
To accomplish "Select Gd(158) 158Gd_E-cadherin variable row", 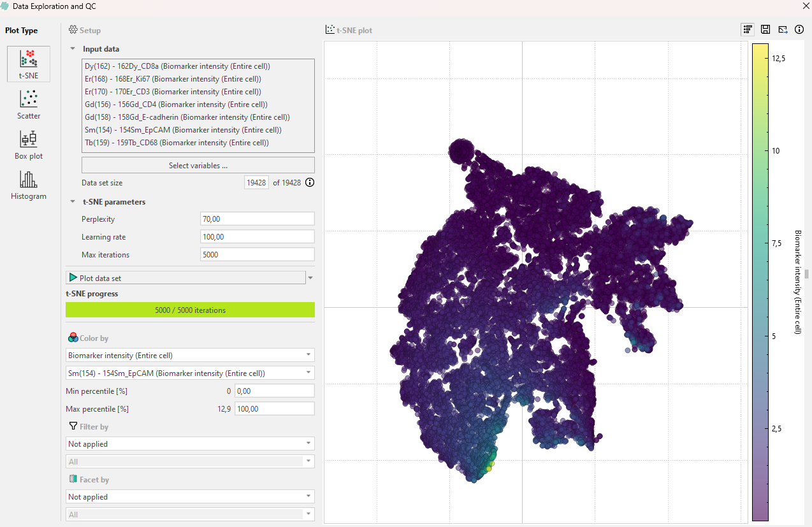I will coord(198,117).
